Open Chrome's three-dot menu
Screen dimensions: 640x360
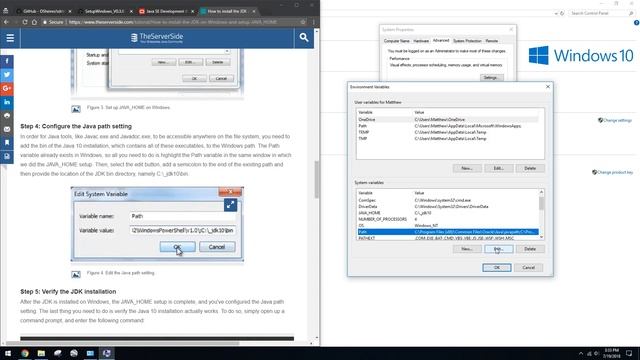313,22
